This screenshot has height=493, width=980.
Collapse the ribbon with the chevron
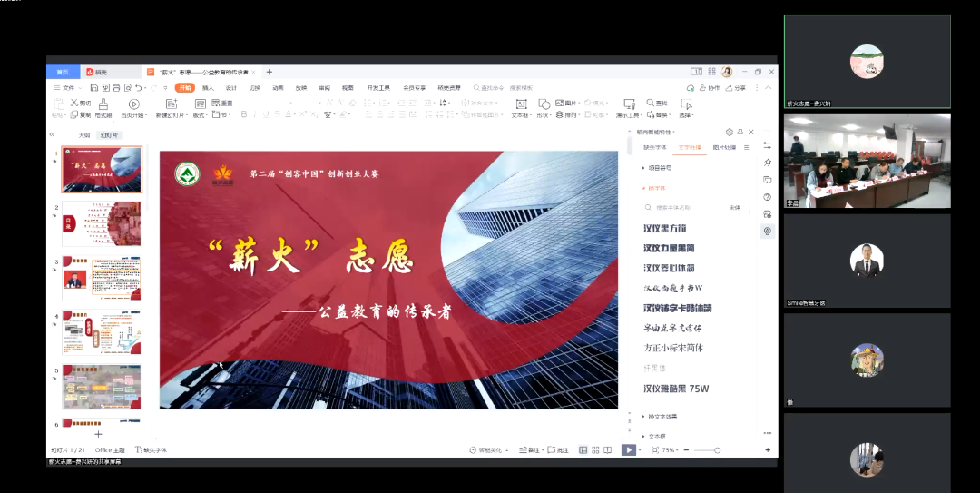(769, 88)
